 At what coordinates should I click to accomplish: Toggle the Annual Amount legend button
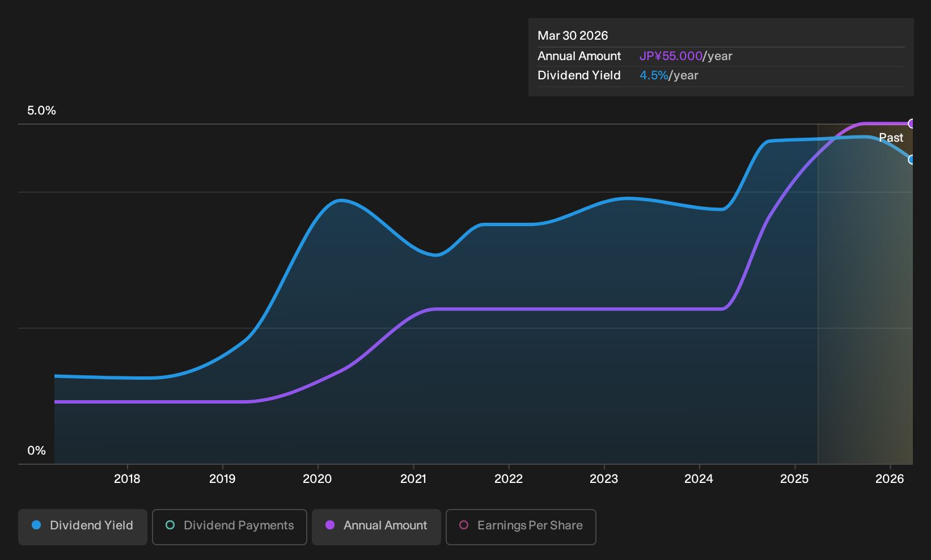(x=376, y=527)
